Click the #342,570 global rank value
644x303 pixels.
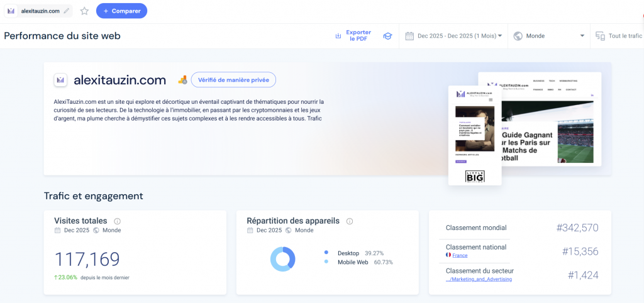(577, 228)
